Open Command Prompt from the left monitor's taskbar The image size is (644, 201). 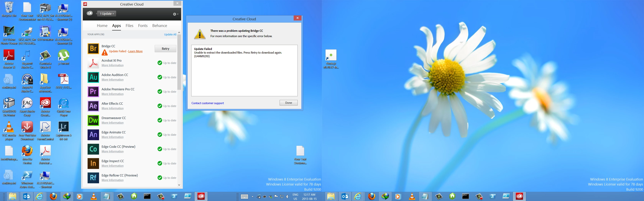click(x=147, y=197)
